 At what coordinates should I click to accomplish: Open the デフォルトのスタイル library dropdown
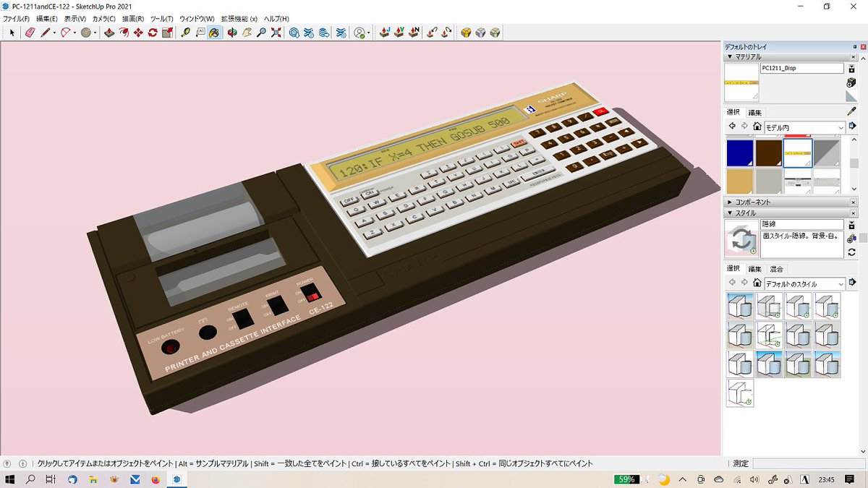pyautogui.click(x=805, y=283)
